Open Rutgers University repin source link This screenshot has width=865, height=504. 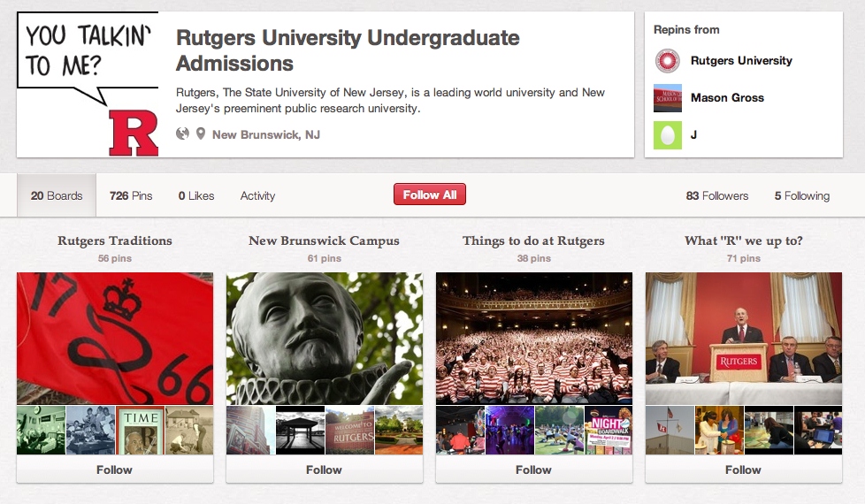[x=741, y=61]
